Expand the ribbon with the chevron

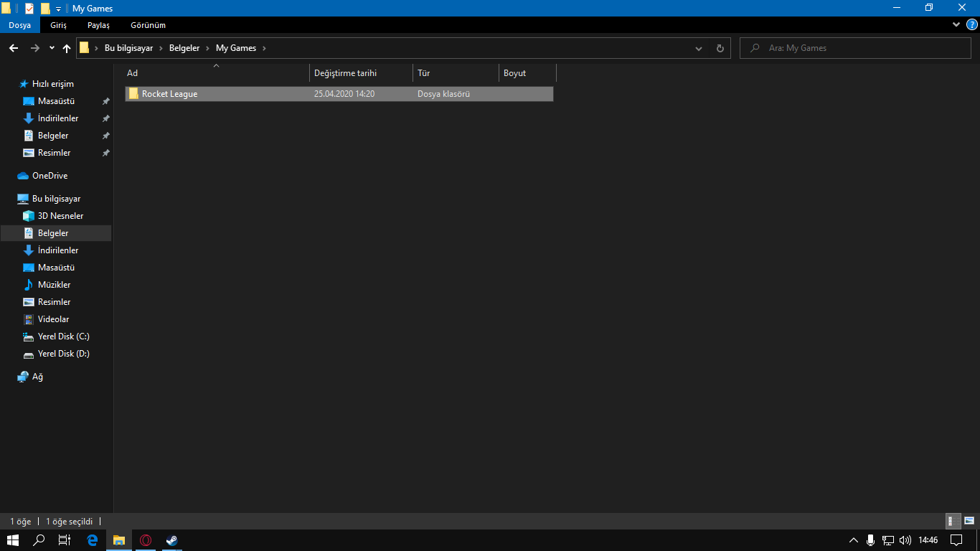(x=956, y=24)
